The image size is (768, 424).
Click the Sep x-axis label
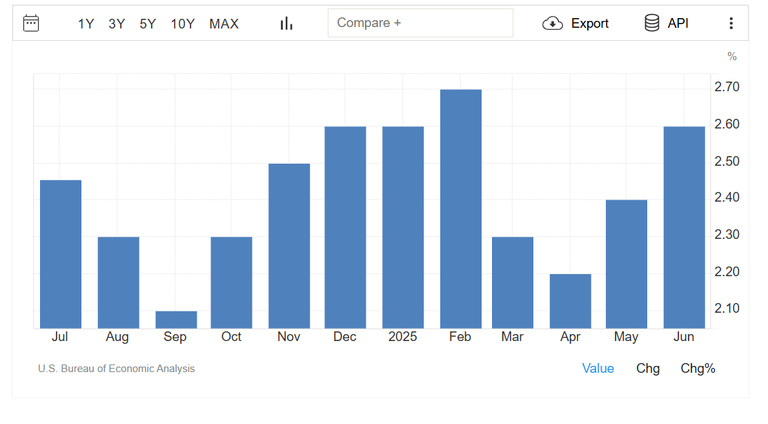pos(175,337)
